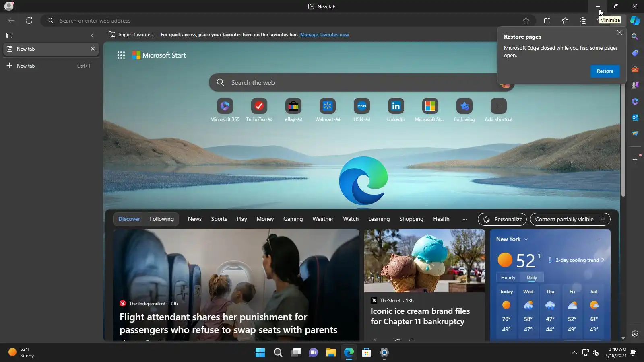Open the eBay quick link
This screenshot has height=362, width=644.
(293, 110)
